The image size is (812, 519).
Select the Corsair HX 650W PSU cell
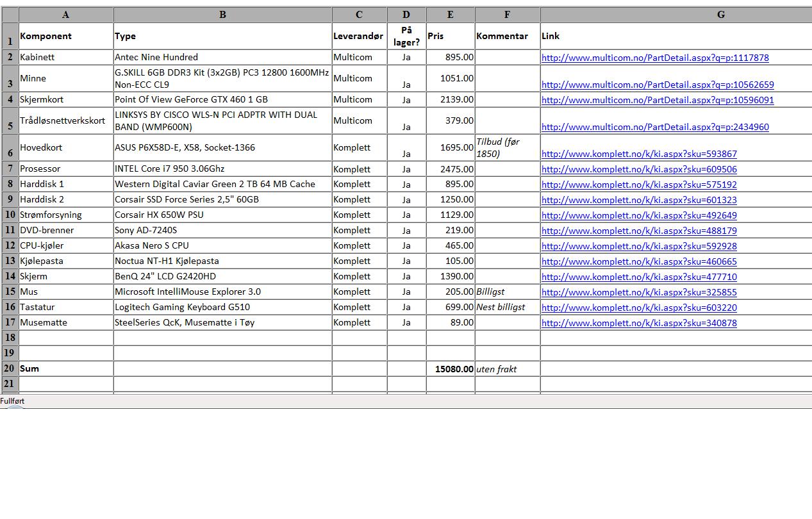tap(222, 215)
